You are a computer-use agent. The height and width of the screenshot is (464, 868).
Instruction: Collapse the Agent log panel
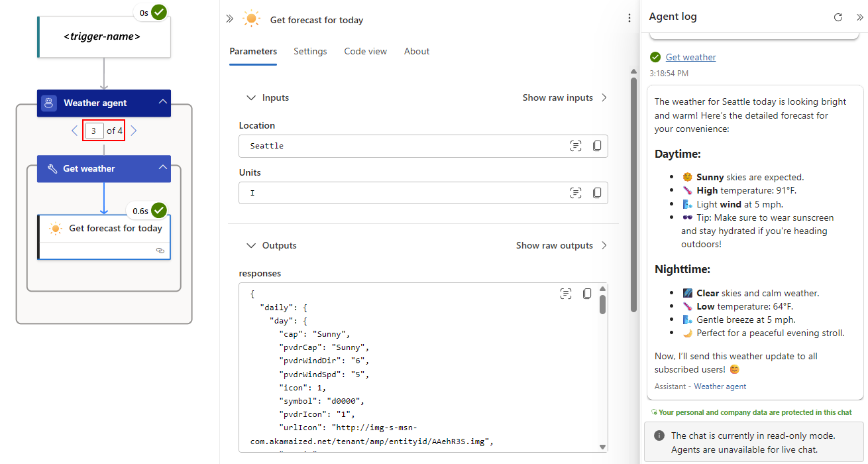859,17
